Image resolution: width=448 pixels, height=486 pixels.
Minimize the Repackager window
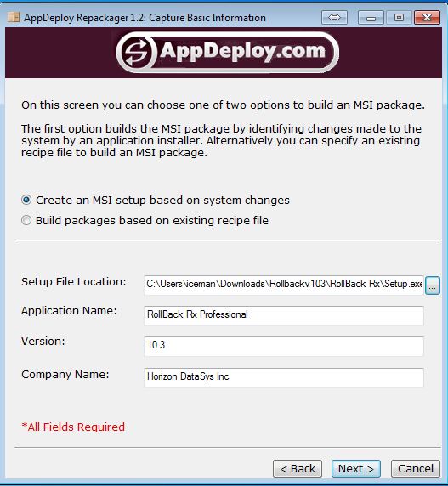click(x=371, y=17)
